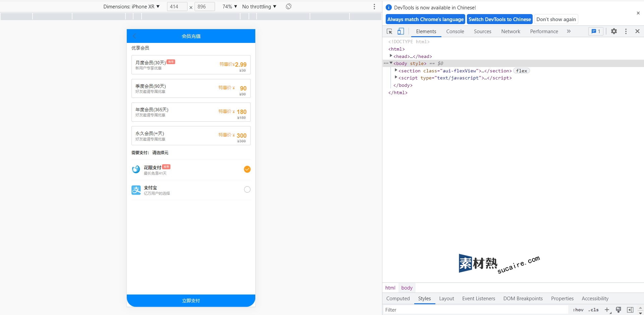
Task: Click body in the breadcrumb bar
Action: (407, 288)
